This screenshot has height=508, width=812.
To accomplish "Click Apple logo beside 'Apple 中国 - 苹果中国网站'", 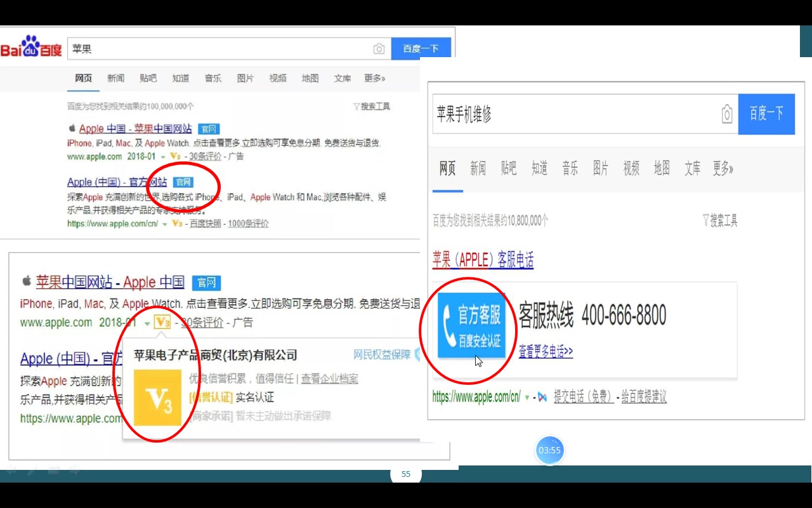I will pos(72,128).
